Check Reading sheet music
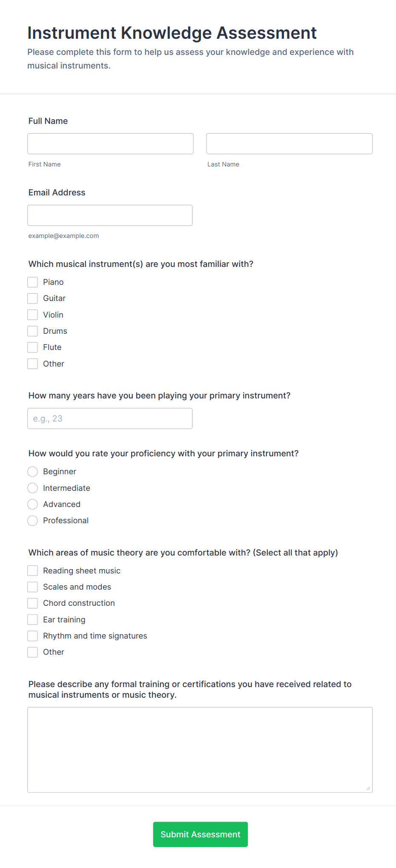This screenshot has width=396, height=868. 33,570
